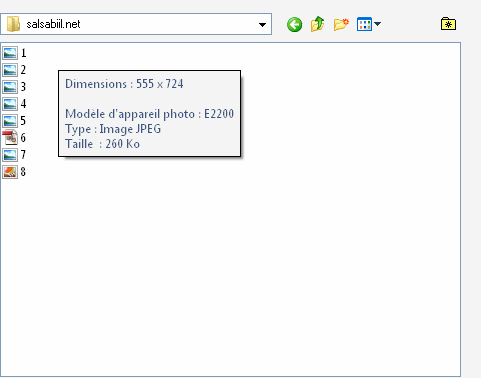481x378 pixels.
Task: Select image file 5
Action: click(x=10, y=121)
